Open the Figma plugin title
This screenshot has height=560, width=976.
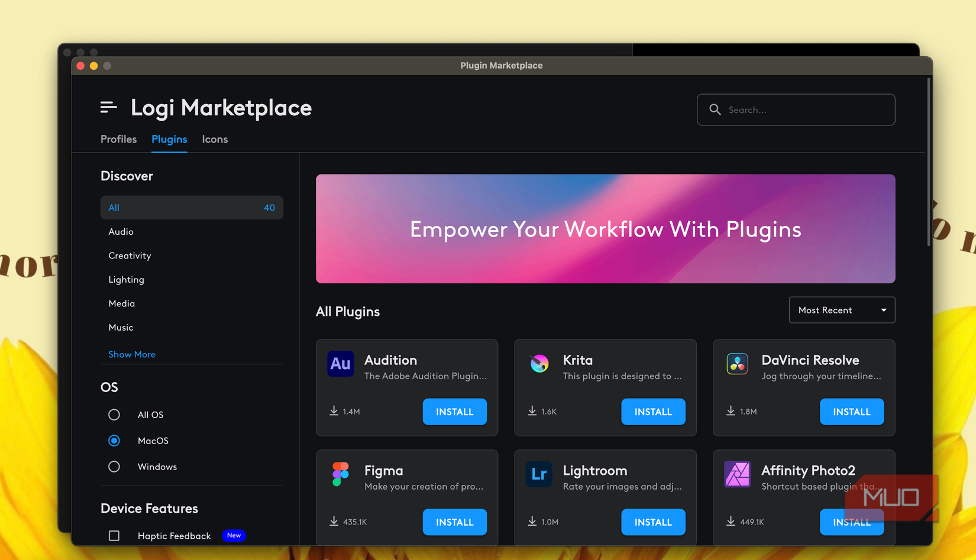383,471
